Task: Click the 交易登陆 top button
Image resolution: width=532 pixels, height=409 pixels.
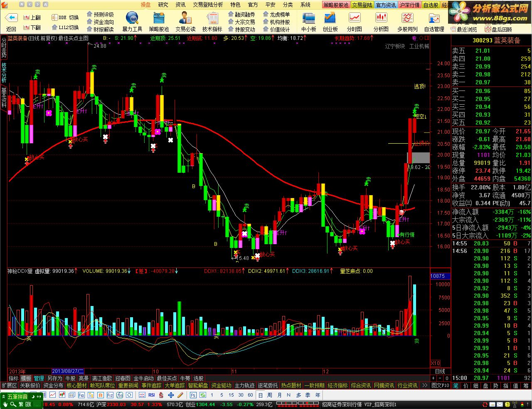Action: pyautogui.click(x=362, y=5)
